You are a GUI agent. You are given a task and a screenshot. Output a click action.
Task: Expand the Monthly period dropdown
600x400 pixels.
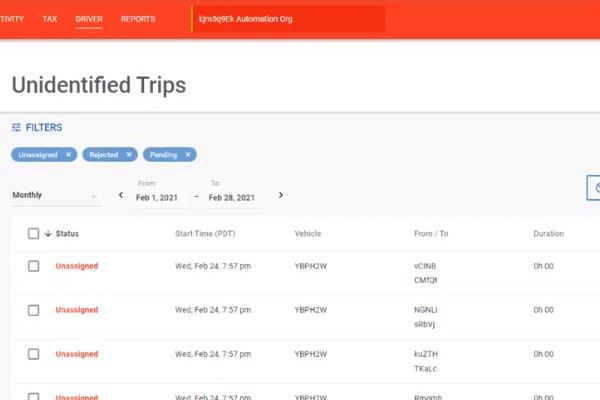tap(57, 195)
